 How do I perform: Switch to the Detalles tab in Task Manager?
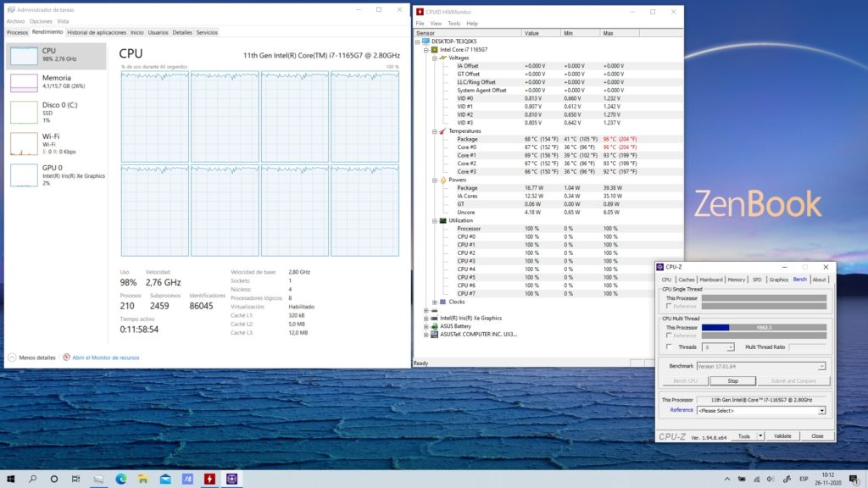click(x=182, y=33)
